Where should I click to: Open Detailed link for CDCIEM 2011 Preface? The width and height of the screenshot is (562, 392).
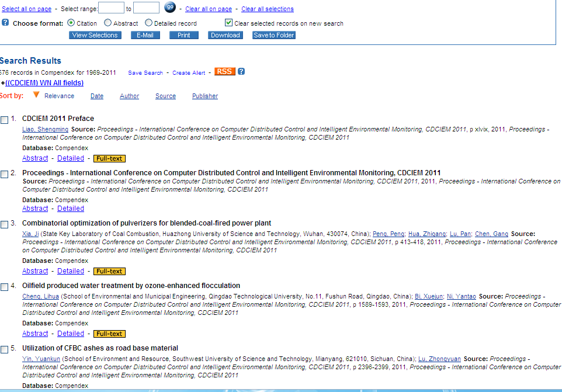71,158
